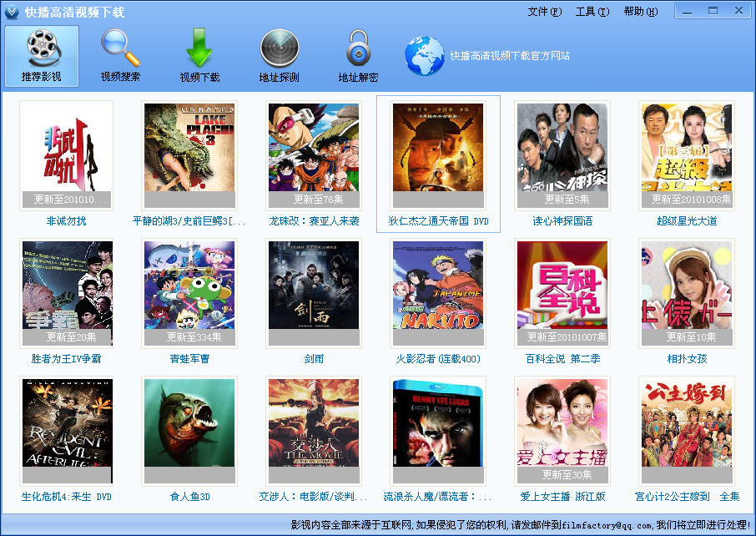756x536 pixels.
Task: Click the 更新至5集 episode status text
Action: [x=567, y=200]
